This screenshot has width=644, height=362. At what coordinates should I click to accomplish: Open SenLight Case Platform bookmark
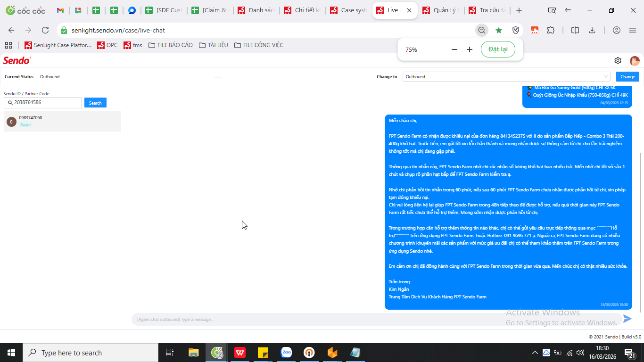click(x=58, y=45)
